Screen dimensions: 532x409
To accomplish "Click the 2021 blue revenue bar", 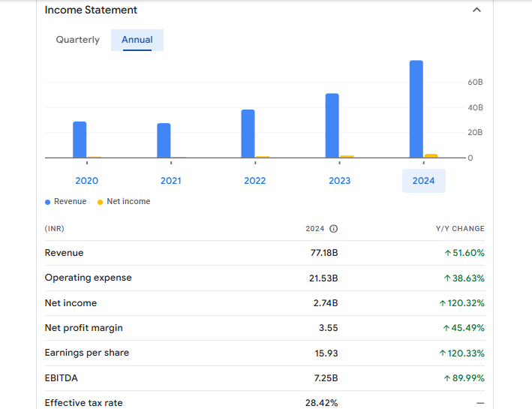I will 164,140.
